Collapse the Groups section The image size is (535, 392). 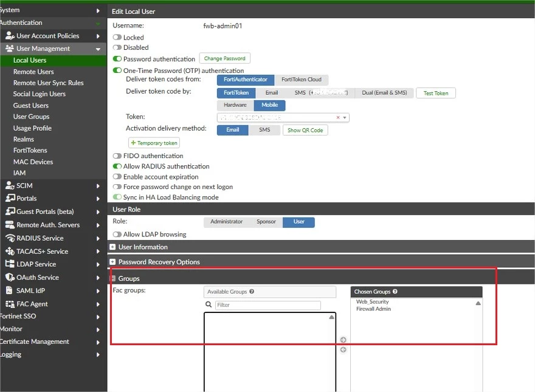112,278
